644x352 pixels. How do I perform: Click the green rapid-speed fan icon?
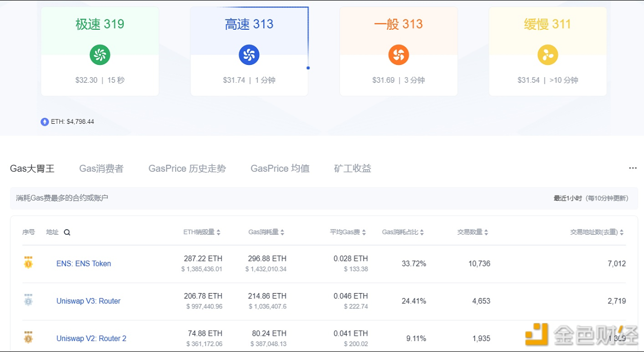(x=100, y=55)
